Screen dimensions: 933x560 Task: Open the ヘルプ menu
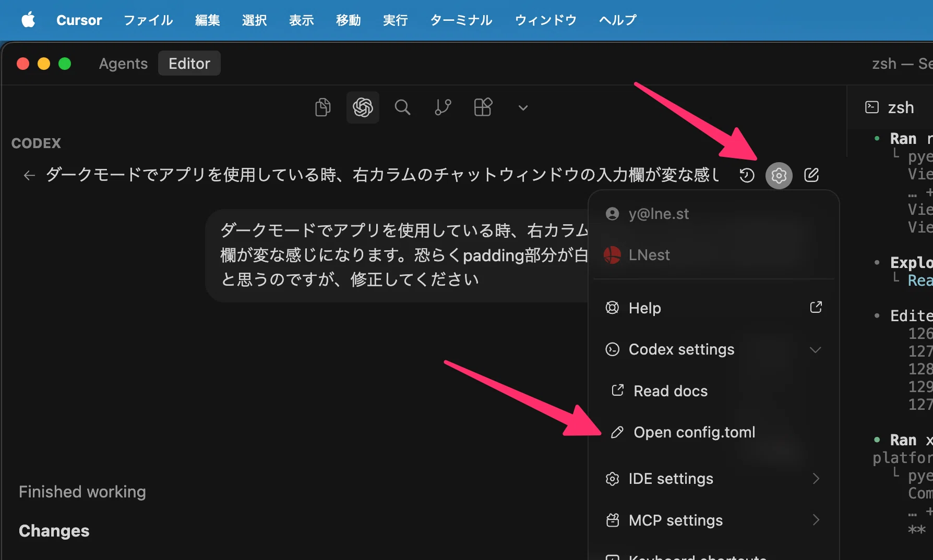click(x=618, y=20)
